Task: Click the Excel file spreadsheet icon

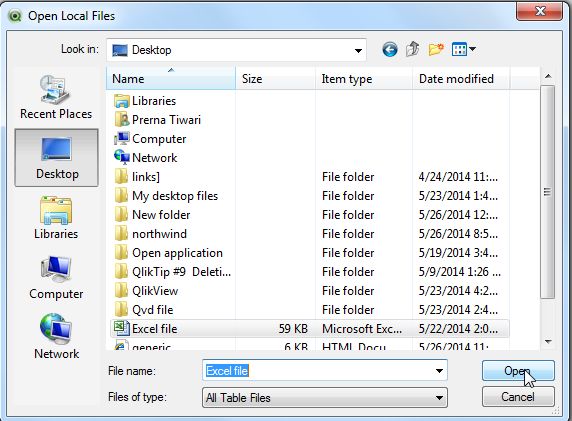Action: tap(121, 328)
